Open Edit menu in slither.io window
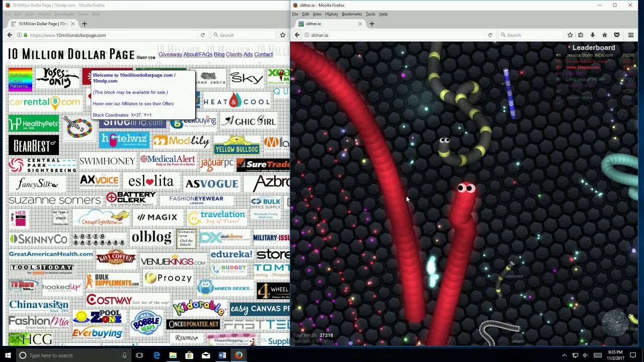 (305, 14)
